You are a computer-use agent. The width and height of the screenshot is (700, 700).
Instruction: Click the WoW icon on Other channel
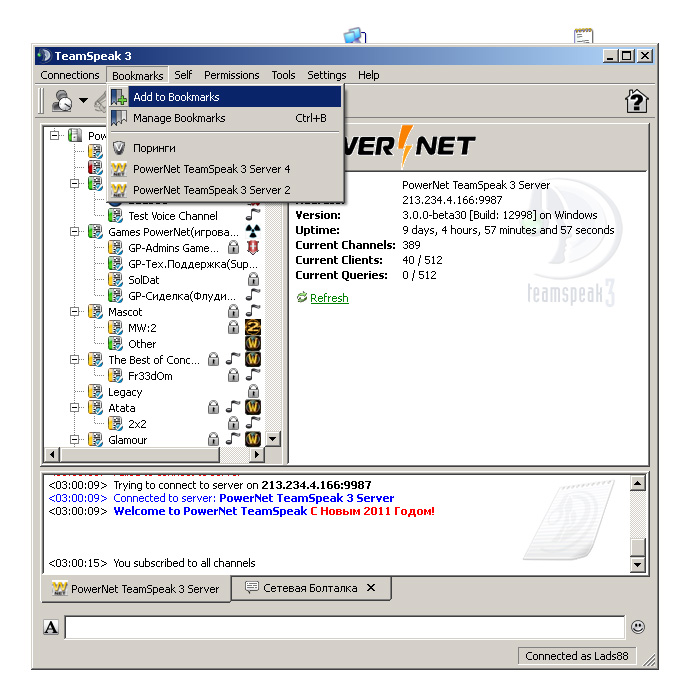[253, 343]
